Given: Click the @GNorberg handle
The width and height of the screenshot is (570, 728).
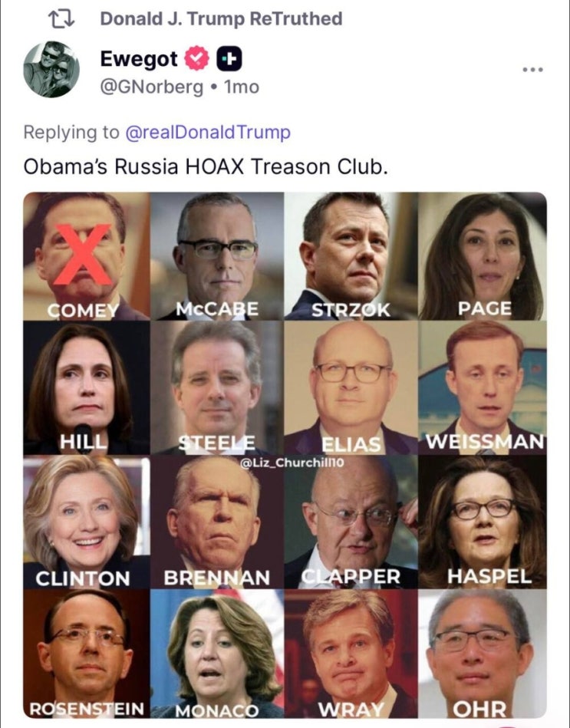Looking at the screenshot, I should tap(152, 87).
